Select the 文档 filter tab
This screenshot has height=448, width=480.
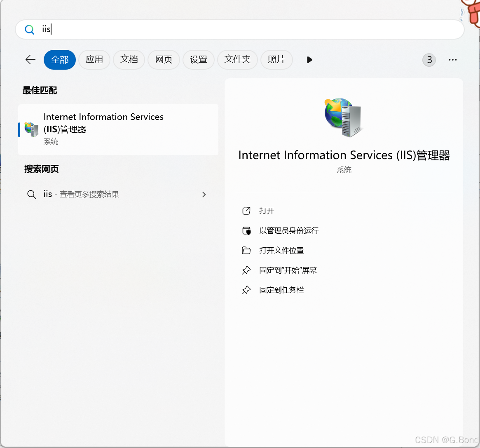(129, 60)
